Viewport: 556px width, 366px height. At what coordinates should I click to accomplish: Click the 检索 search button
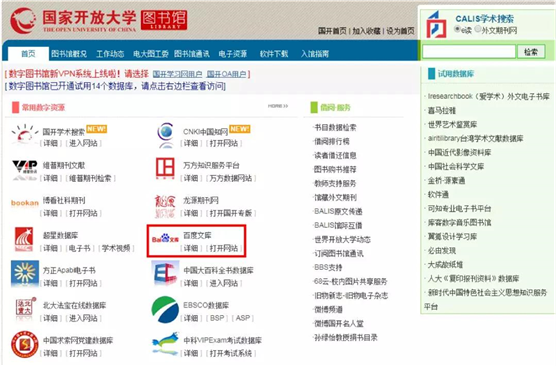coord(531,52)
